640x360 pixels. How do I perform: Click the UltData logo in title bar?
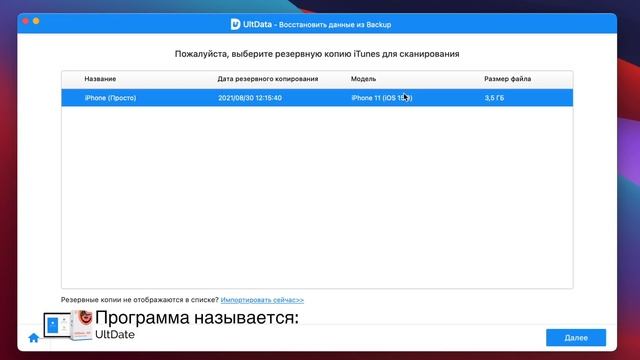coord(235,24)
